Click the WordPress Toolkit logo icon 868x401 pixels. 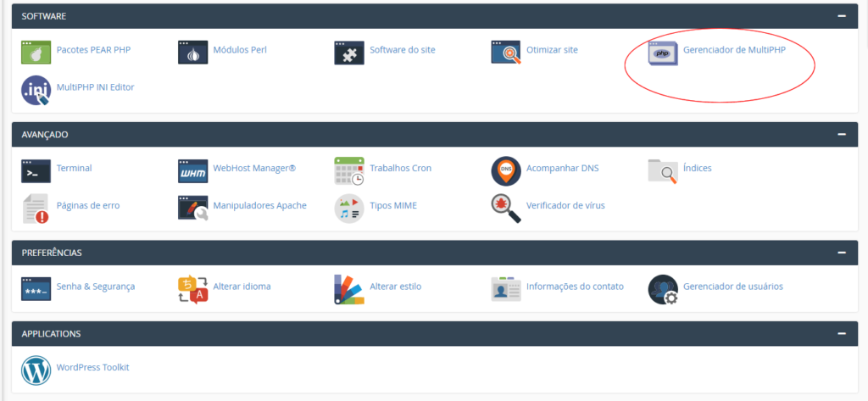(36, 370)
